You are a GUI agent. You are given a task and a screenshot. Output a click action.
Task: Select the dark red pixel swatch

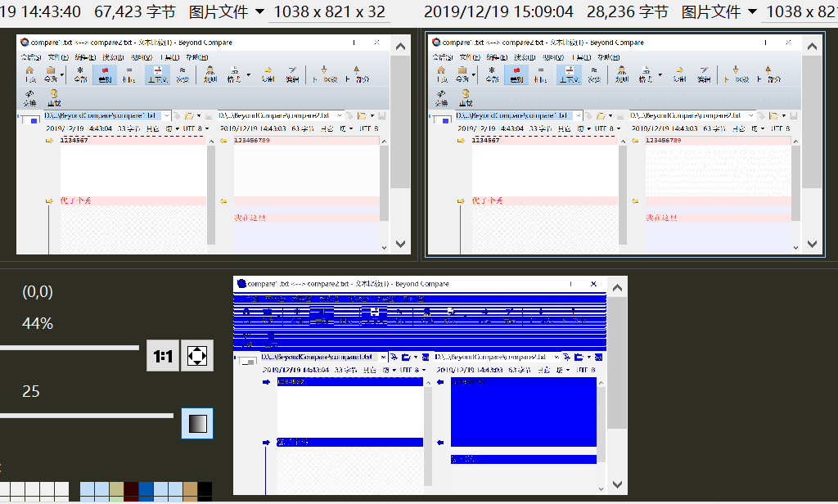(x=132, y=489)
